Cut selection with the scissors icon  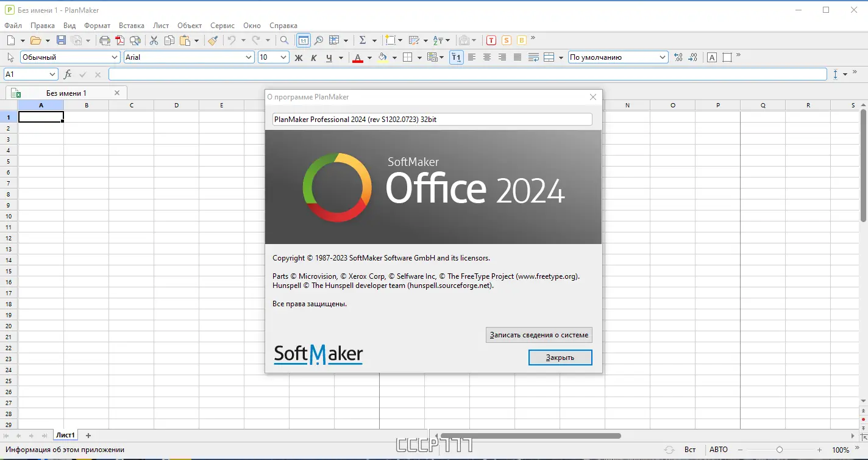(x=154, y=40)
